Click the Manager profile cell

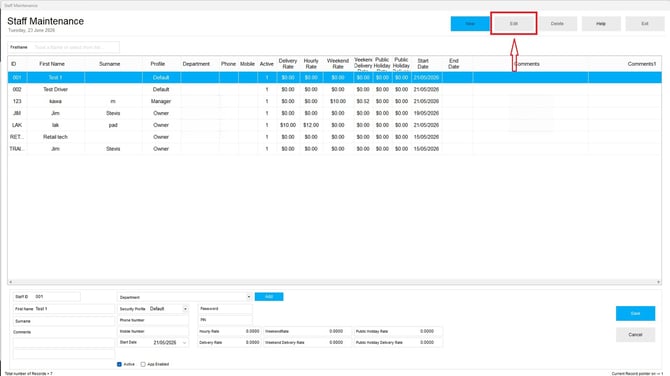coord(161,101)
